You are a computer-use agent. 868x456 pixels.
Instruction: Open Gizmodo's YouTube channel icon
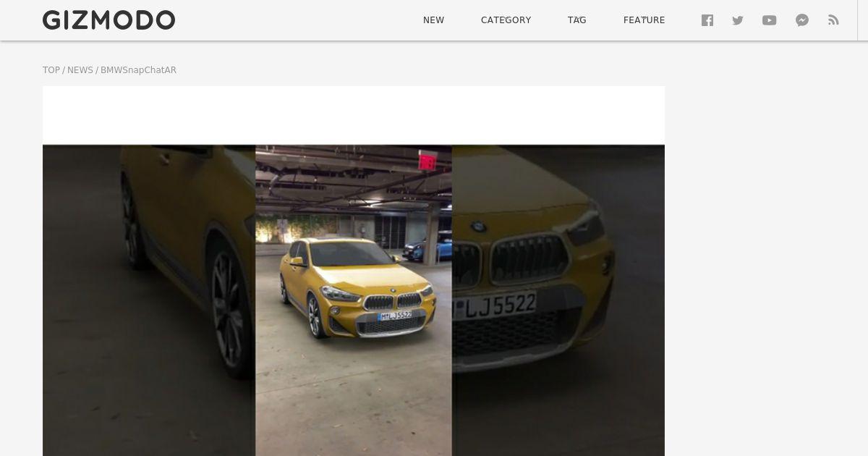(x=770, y=20)
